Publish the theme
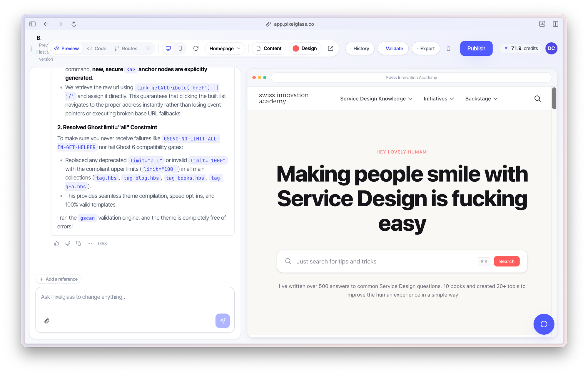The height and width of the screenshot is (375, 588). [x=476, y=49]
